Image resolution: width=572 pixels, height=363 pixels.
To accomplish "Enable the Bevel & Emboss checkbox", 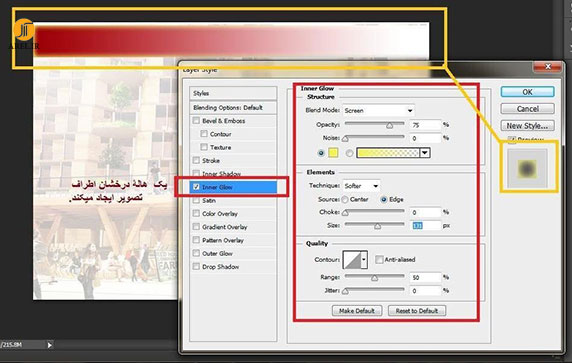I will pyautogui.click(x=196, y=120).
